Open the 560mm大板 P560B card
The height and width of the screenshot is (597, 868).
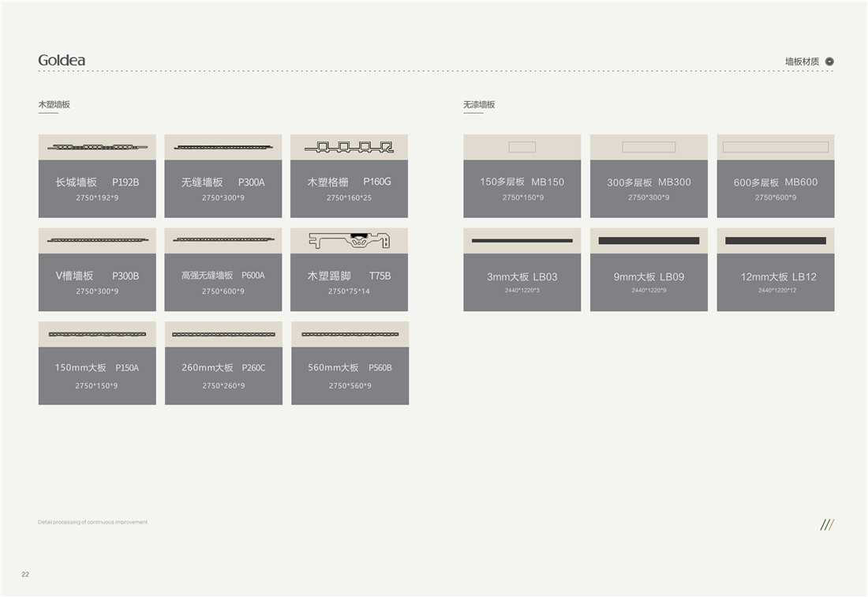(350, 362)
